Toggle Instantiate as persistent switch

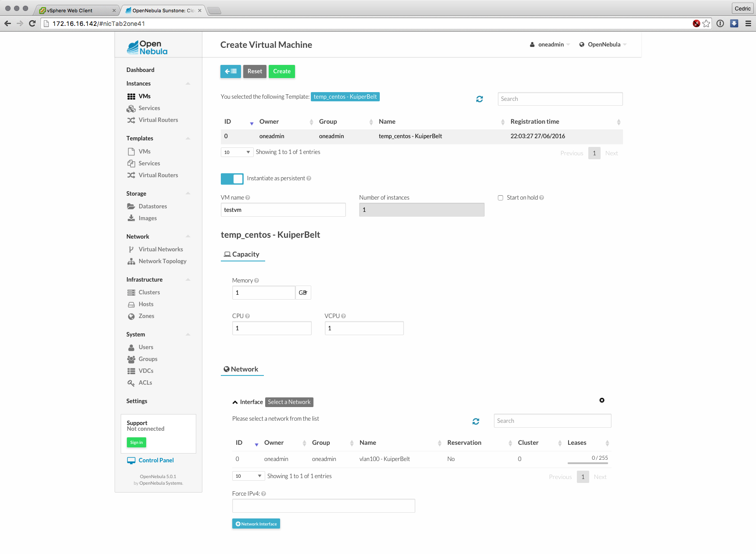(x=232, y=179)
